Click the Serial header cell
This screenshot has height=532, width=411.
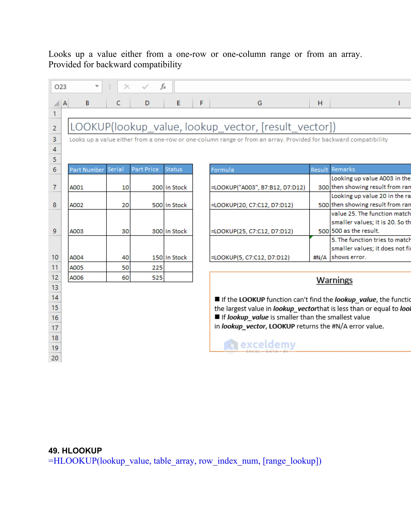(x=118, y=169)
